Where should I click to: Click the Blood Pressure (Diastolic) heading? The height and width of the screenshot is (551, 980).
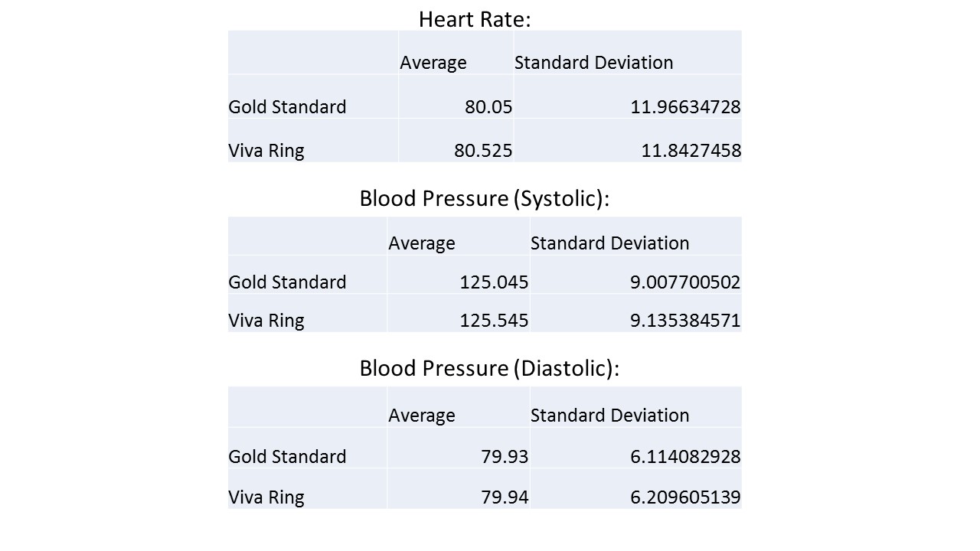coord(488,368)
